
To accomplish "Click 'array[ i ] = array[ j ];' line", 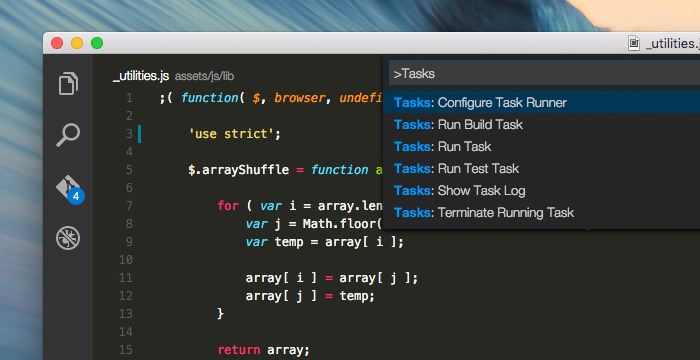I will pos(332,278).
